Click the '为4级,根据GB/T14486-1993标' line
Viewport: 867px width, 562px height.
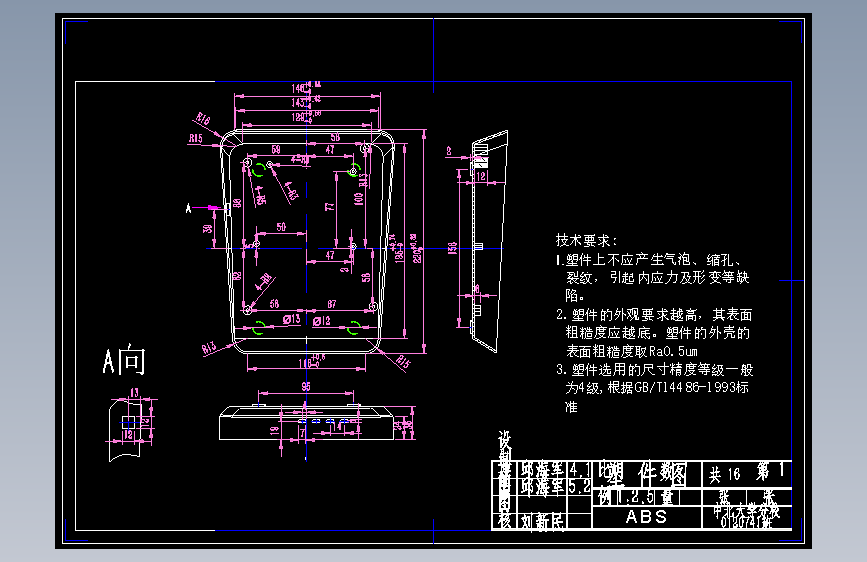pyautogui.click(x=657, y=387)
